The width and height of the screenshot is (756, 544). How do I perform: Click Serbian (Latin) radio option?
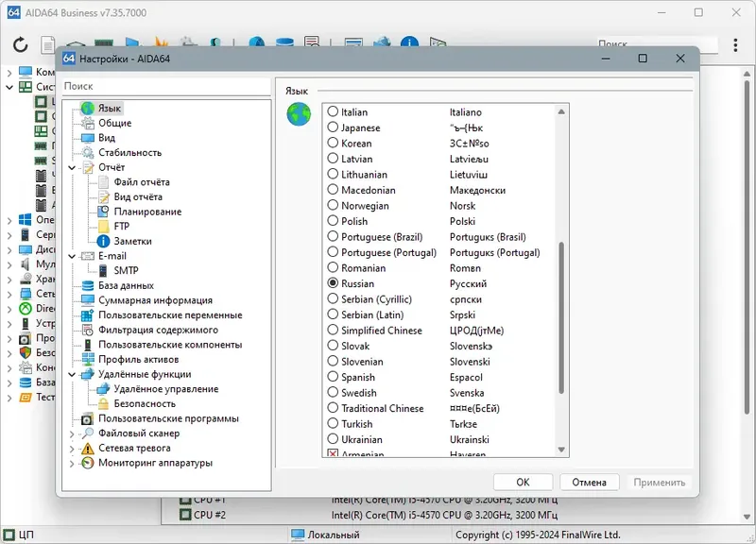(x=333, y=314)
